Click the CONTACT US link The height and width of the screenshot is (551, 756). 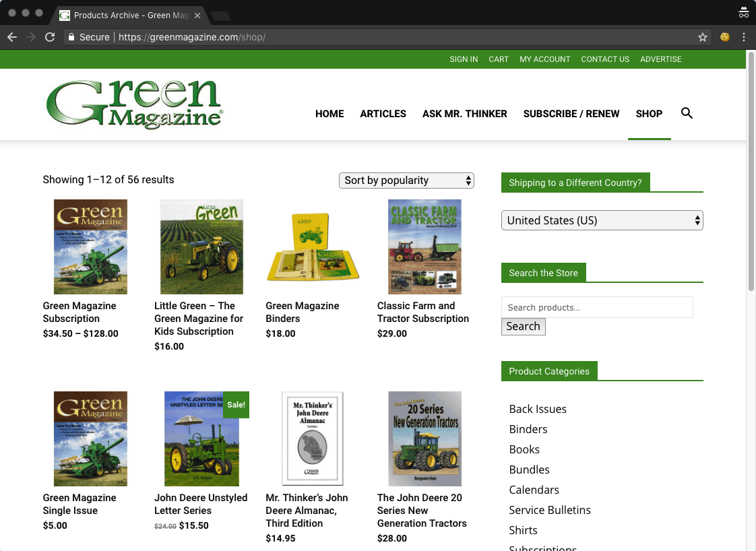point(605,59)
